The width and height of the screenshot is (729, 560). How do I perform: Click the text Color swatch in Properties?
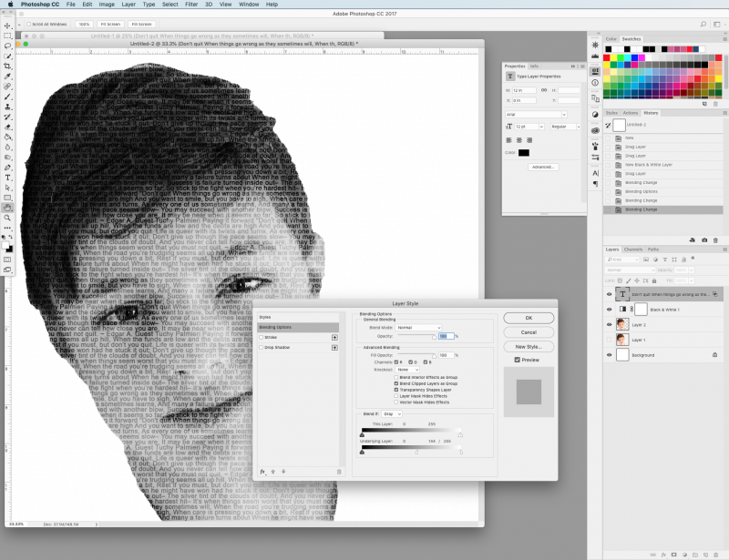point(524,153)
